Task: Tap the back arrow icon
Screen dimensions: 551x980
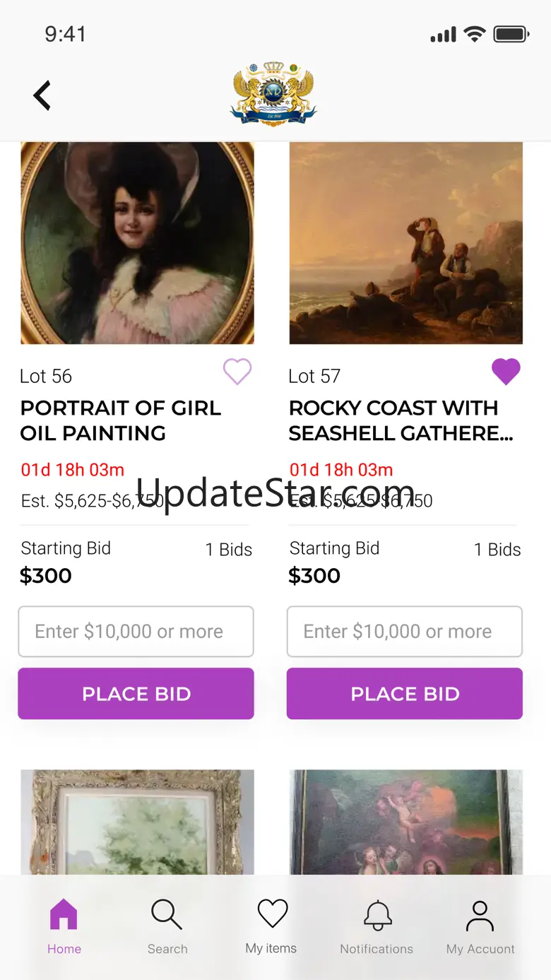Action: [x=42, y=95]
